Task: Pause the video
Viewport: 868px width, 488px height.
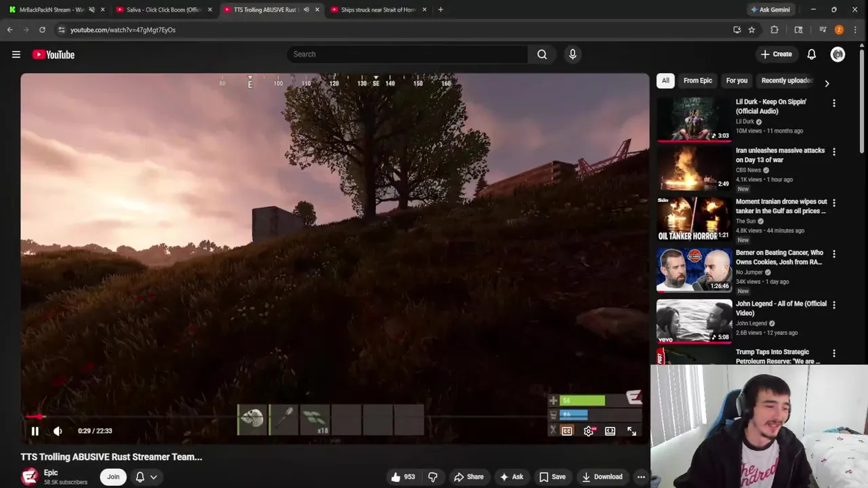Action: [x=35, y=431]
